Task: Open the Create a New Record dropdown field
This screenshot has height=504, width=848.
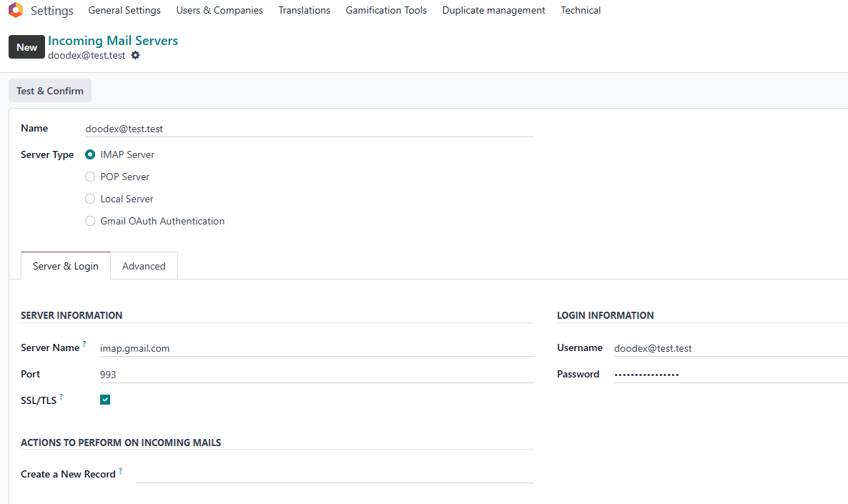Action: coord(334,474)
